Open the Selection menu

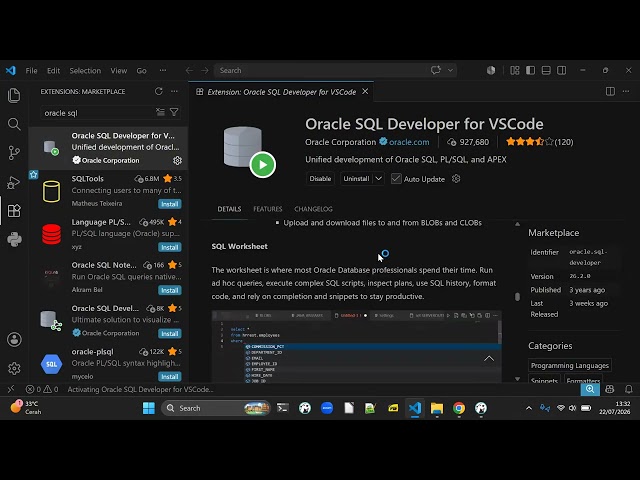tap(85, 71)
